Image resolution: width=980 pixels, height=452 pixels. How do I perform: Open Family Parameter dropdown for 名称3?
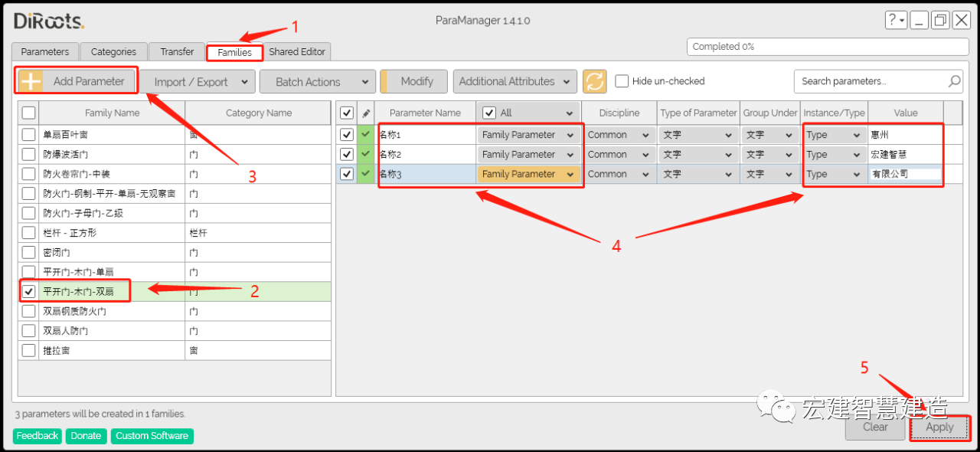(528, 174)
